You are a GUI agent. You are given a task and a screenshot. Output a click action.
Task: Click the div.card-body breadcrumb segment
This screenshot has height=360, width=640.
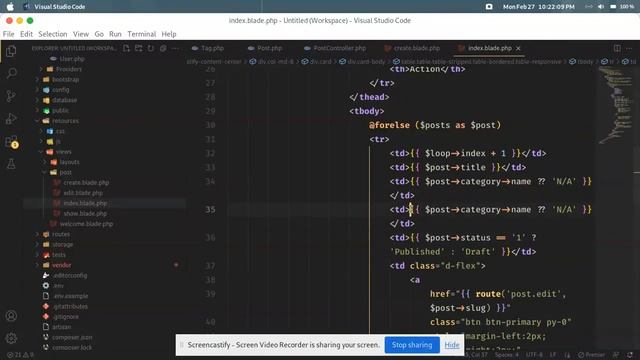coord(362,62)
